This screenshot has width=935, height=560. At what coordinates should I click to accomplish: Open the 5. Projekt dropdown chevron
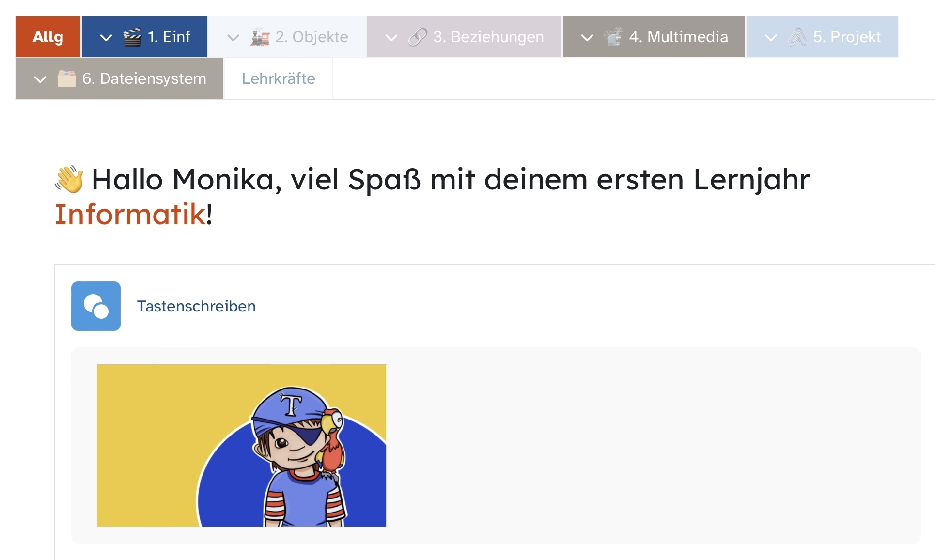pyautogui.click(x=771, y=37)
